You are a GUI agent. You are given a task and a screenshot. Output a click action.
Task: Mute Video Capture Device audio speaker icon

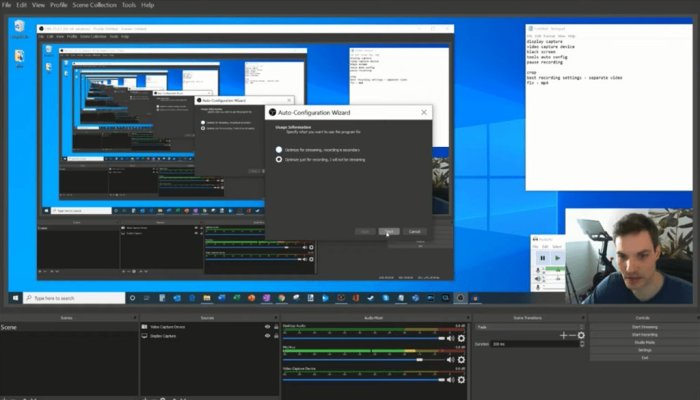pos(451,379)
